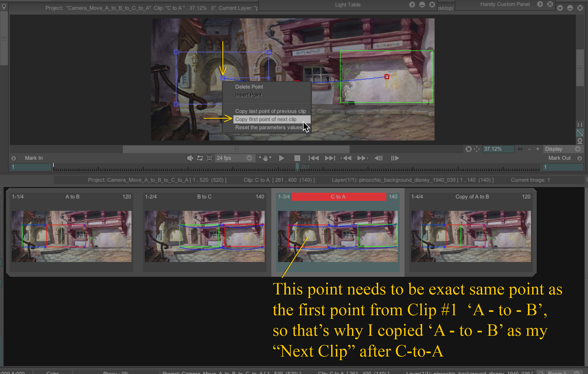Open the project window dropdown arrow
Image resolution: width=588 pixels, height=374 pixels.
560,8
